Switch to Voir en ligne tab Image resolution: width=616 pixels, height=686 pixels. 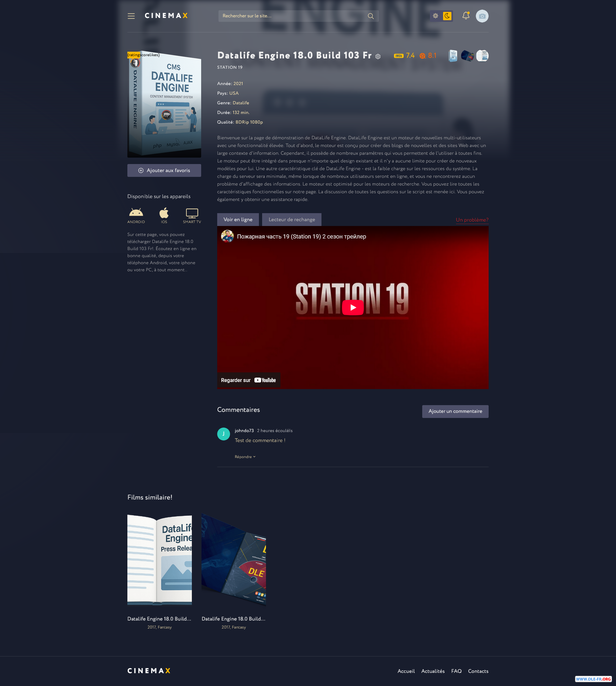coord(238,220)
